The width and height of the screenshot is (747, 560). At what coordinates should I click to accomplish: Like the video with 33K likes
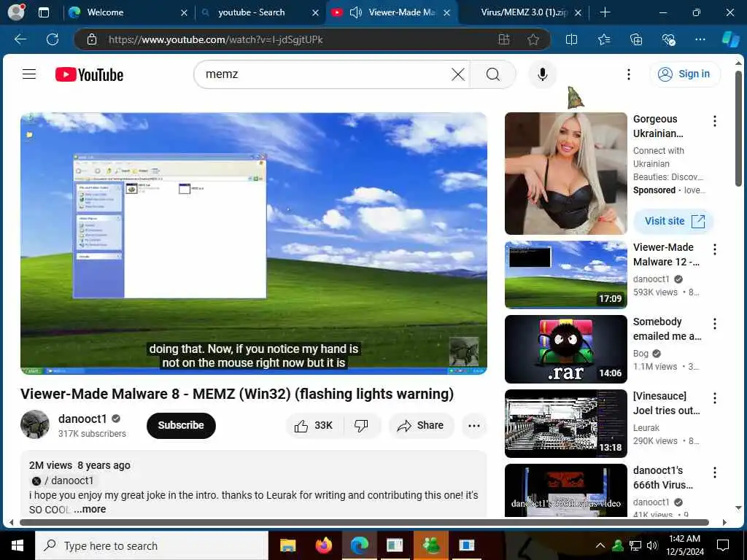tap(314, 425)
